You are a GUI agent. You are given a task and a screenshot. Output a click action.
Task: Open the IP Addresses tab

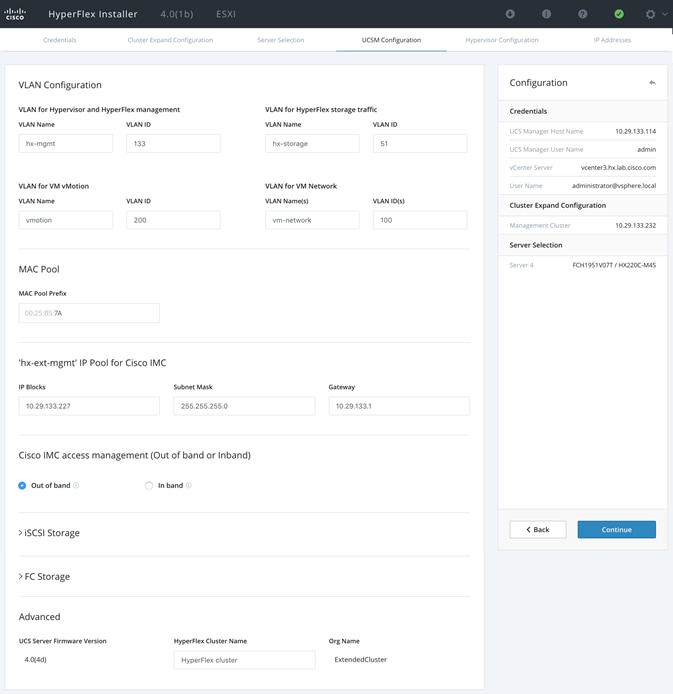(x=612, y=40)
